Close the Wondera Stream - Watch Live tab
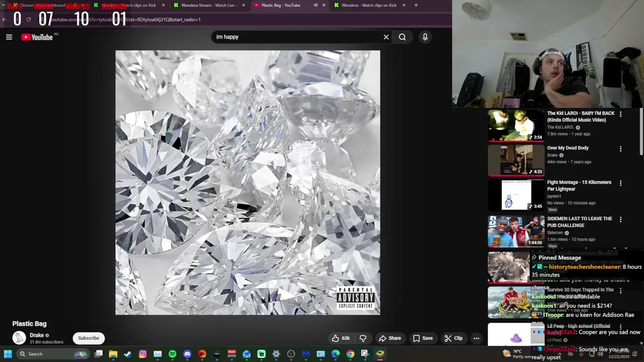 244,5
